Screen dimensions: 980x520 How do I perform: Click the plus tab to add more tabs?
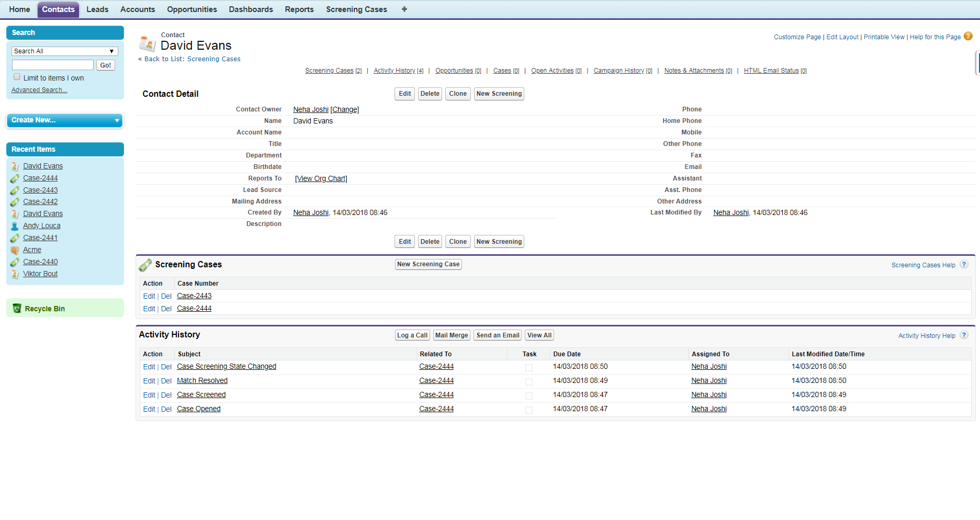pos(403,9)
